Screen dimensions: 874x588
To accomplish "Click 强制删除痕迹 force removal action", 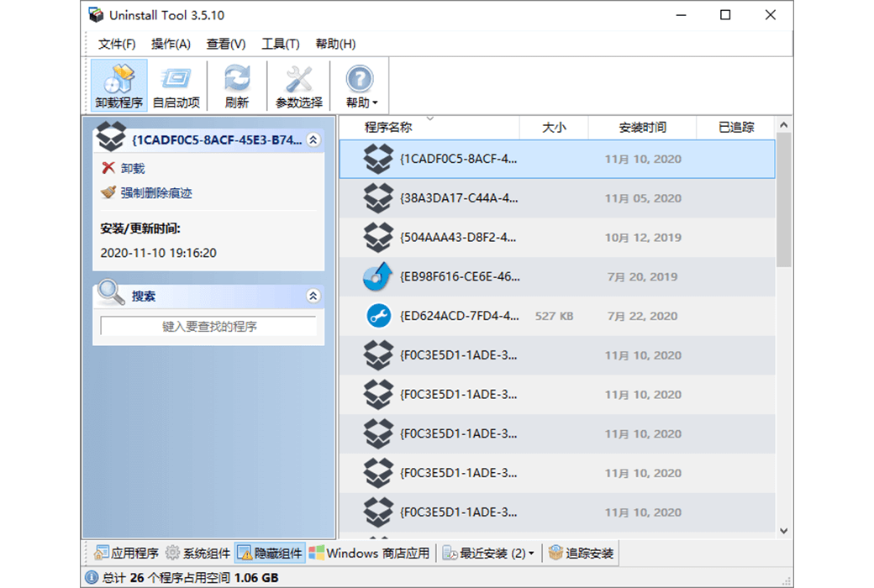I will coord(146,193).
